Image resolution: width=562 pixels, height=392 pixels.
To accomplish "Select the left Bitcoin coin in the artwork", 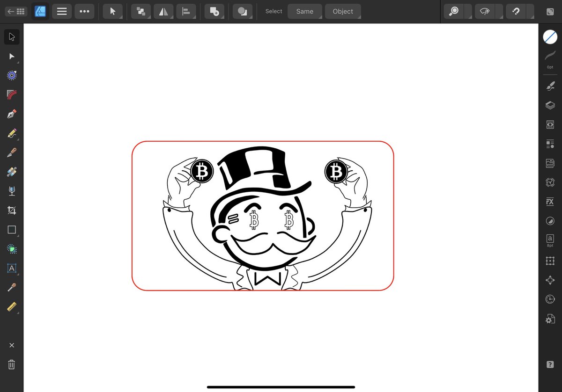I will pyautogui.click(x=202, y=171).
